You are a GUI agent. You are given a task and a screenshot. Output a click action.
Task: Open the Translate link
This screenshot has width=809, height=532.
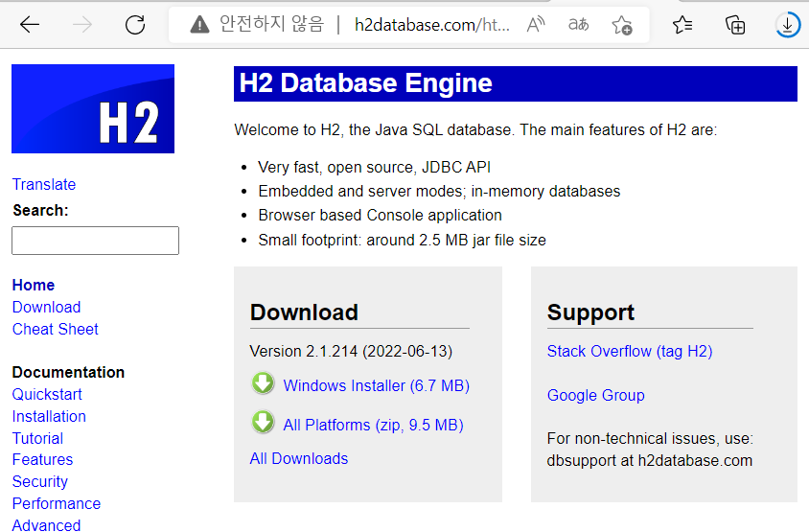pos(44,184)
